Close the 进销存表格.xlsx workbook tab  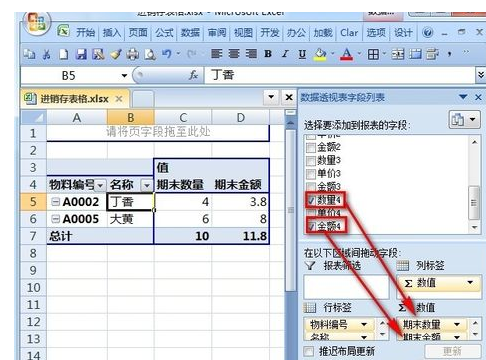coord(119,99)
